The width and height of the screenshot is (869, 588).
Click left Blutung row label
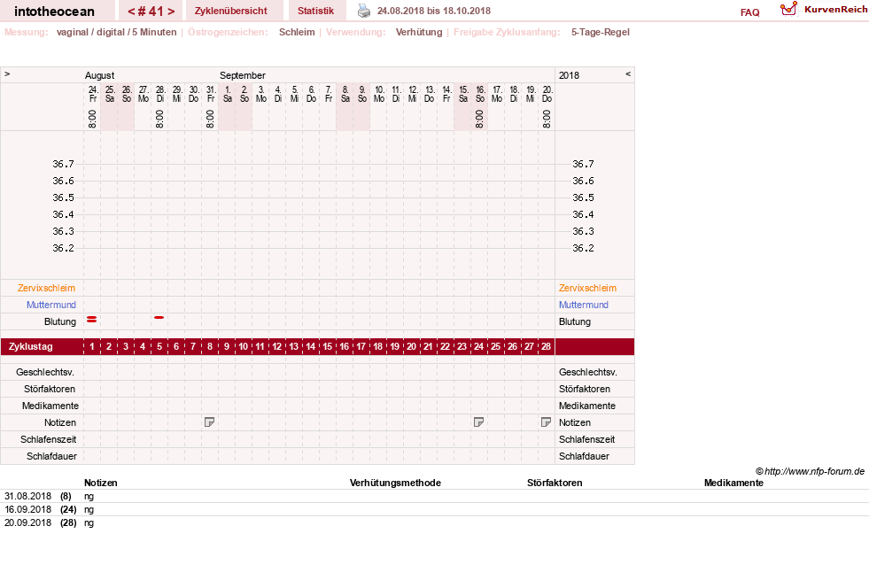pyautogui.click(x=60, y=321)
